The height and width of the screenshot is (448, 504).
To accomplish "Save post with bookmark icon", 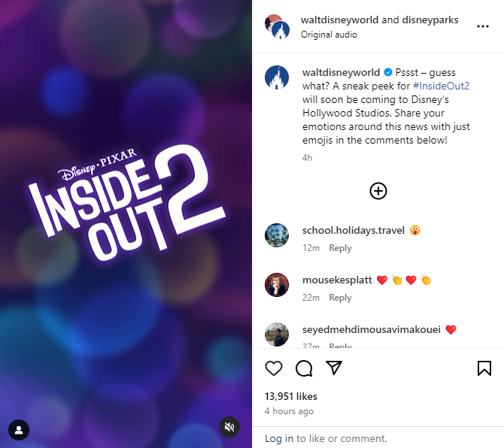I will pyautogui.click(x=484, y=368).
